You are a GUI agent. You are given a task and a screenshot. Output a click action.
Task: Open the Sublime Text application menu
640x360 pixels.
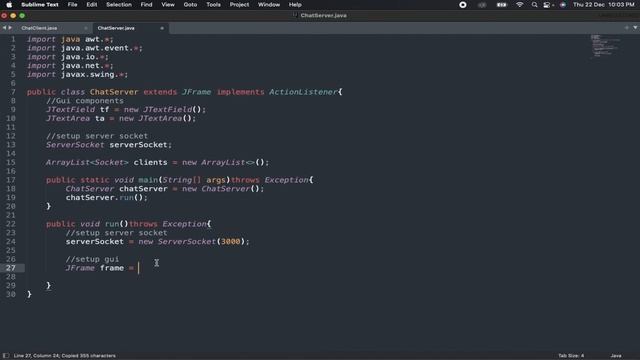point(40,5)
